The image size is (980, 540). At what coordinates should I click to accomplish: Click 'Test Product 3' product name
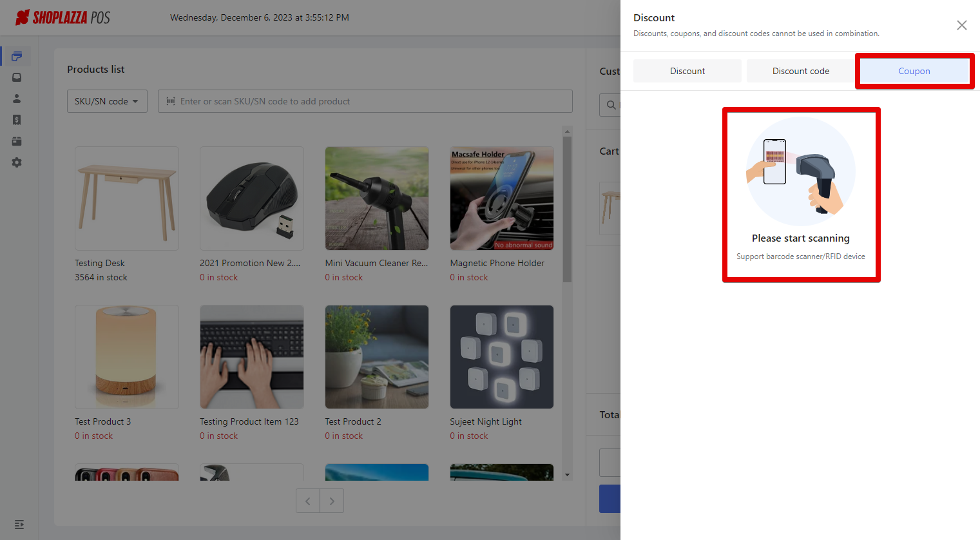tap(103, 421)
